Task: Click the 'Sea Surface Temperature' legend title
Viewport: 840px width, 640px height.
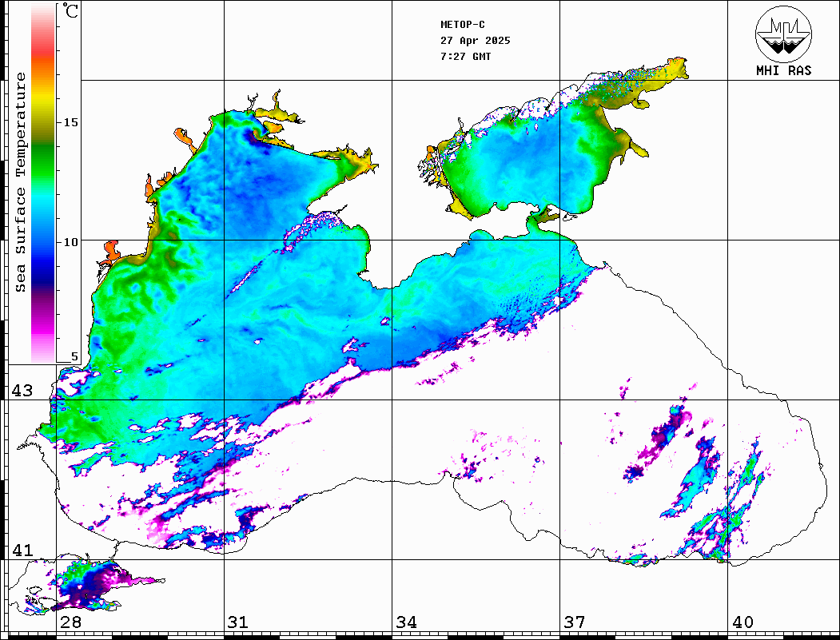Action: pos(20,182)
